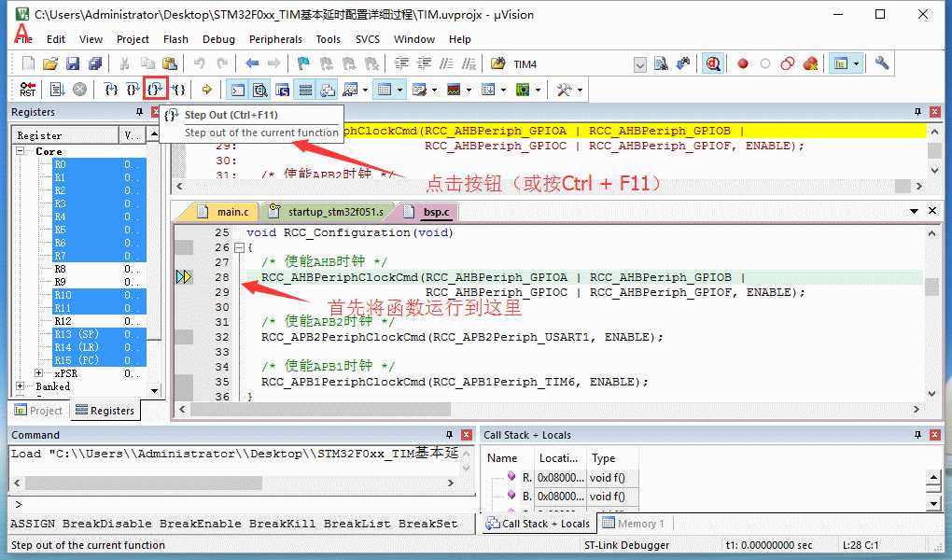The image size is (952, 560).
Task: Open the Serial Windows dropdown arrow
Action: [434, 90]
